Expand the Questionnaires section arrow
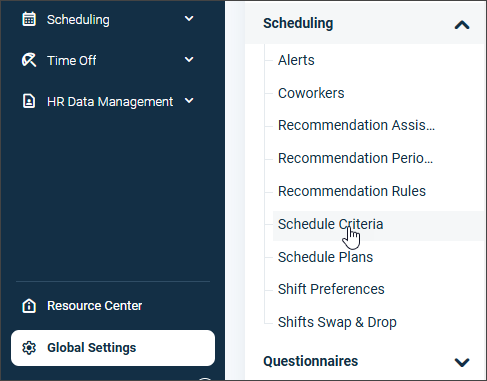Viewport: 487px width, 381px height. [462, 362]
